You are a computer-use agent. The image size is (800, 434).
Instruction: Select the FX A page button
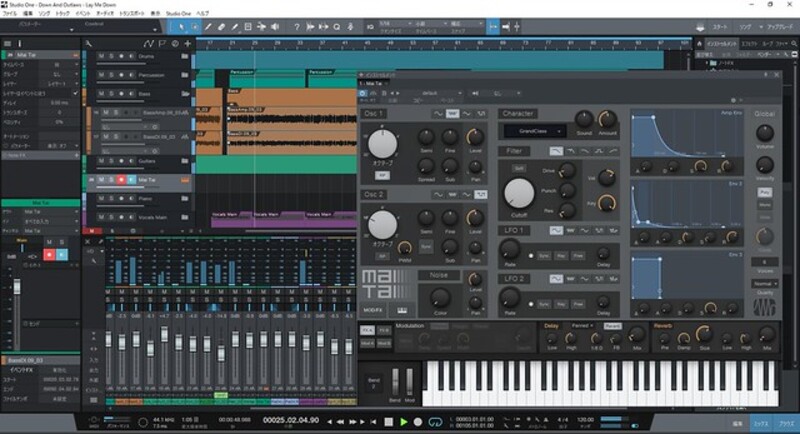pos(367,330)
